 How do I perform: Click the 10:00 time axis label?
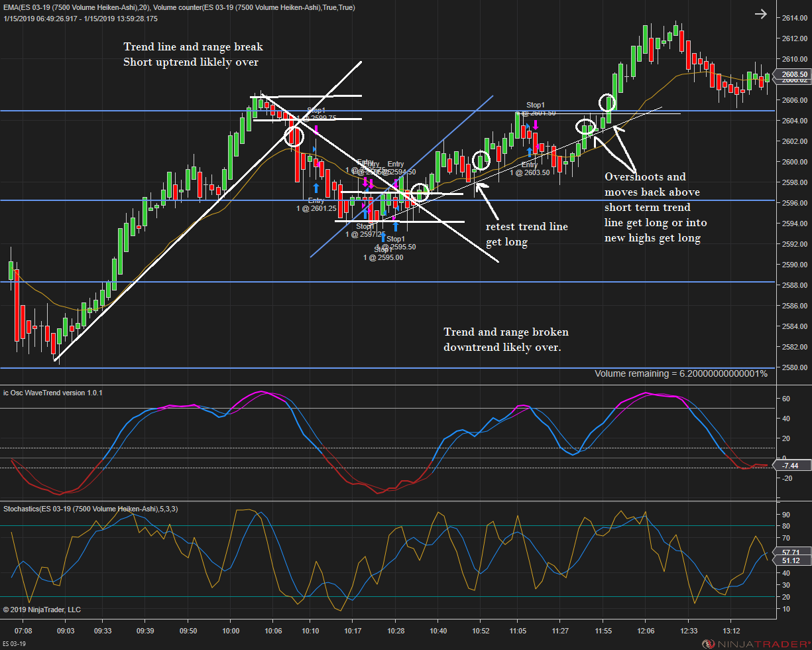(x=231, y=631)
